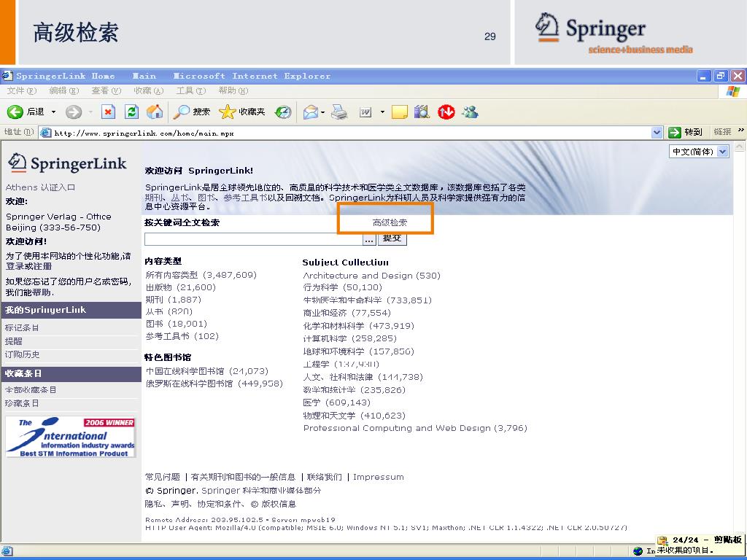This screenshot has height=560, width=747.
Task: Click the 提交 submit button
Action: point(392,239)
